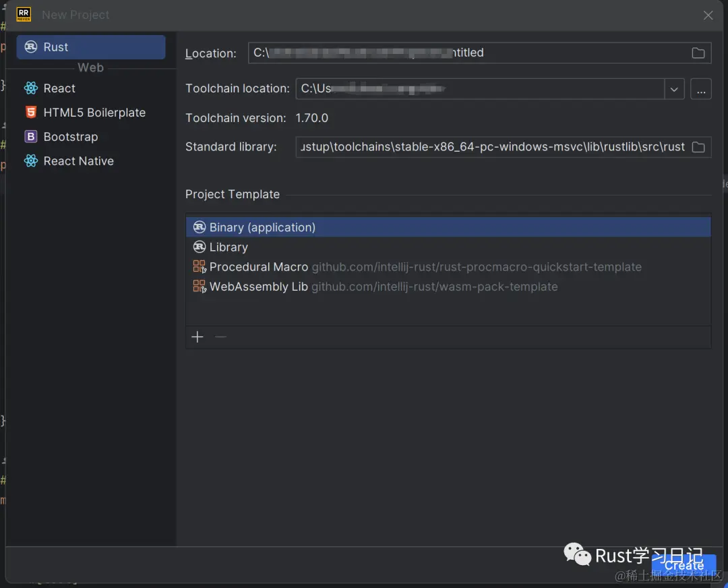Click the Rust gear icon in sidebar
728x588 pixels.
30,47
